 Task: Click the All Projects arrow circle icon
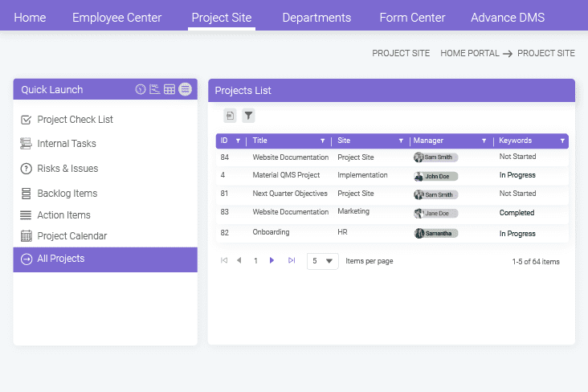(x=27, y=259)
